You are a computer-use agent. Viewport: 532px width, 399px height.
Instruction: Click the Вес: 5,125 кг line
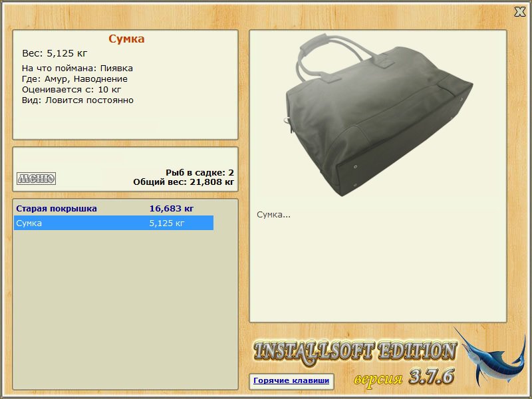click(55, 53)
